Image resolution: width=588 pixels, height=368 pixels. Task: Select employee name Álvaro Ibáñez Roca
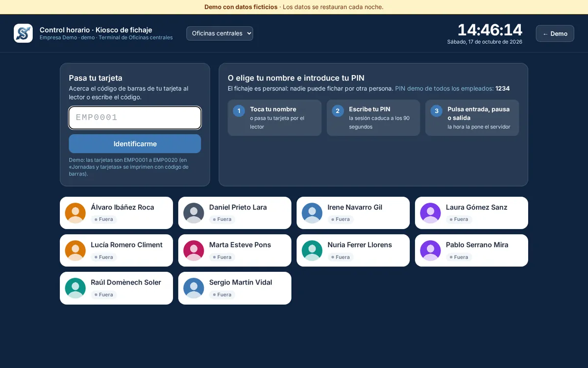coord(122,207)
